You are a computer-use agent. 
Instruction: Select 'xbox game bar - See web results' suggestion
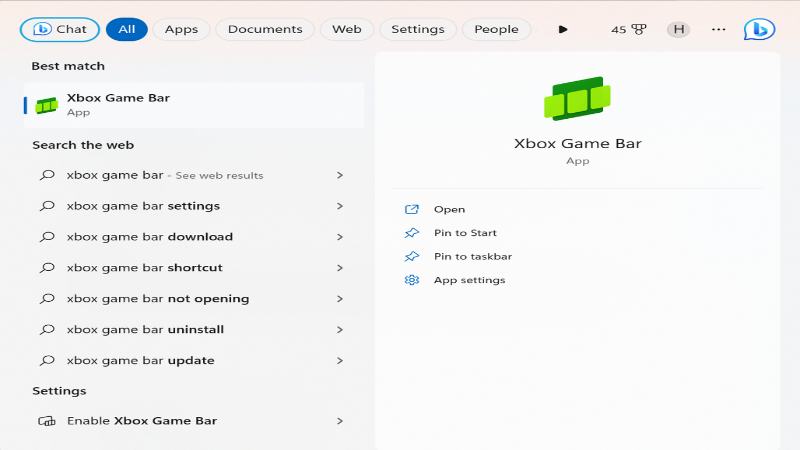[194, 175]
